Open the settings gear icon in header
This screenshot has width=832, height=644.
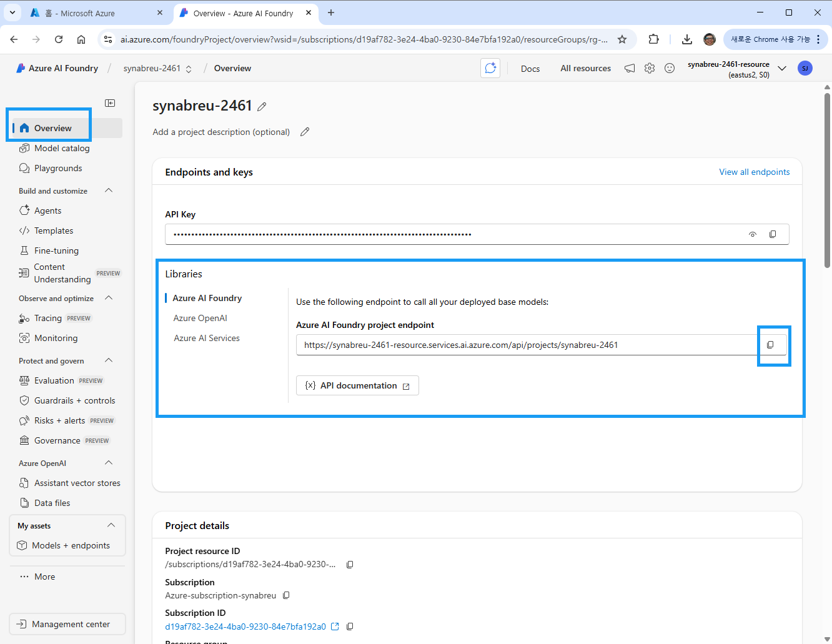click(650, 68)
